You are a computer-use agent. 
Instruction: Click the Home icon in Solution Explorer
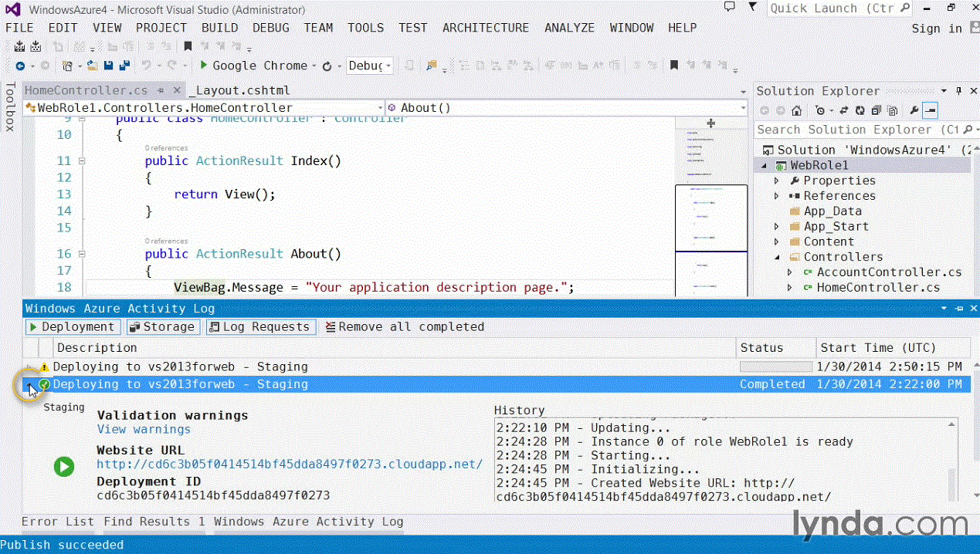797,110
